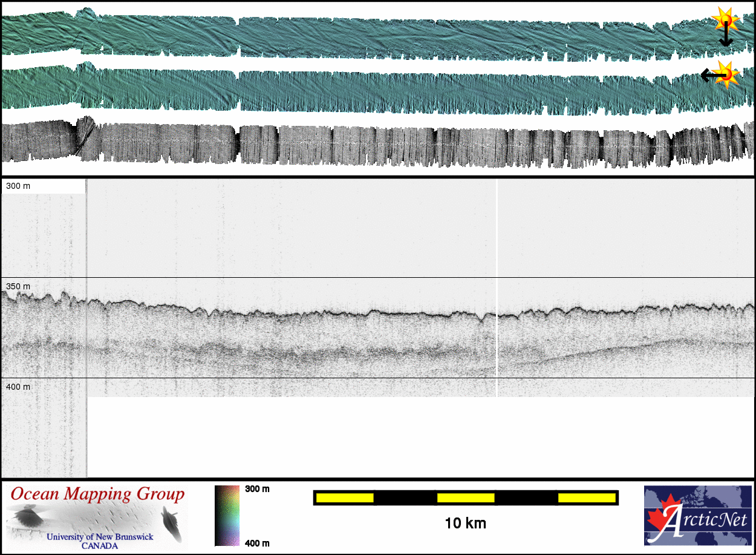The width and height of the screenshot is (756, 555).
Task: Open the ArcticNet logo
Action: (x=697, y=516)
